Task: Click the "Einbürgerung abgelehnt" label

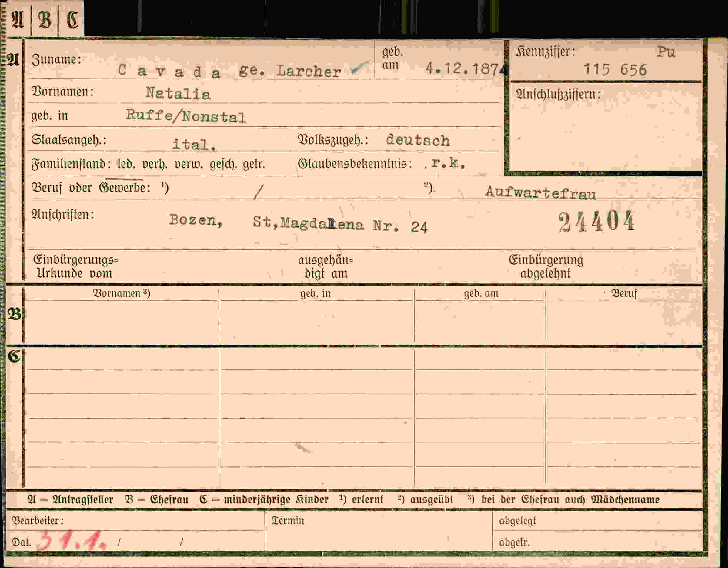Action: 546,267
